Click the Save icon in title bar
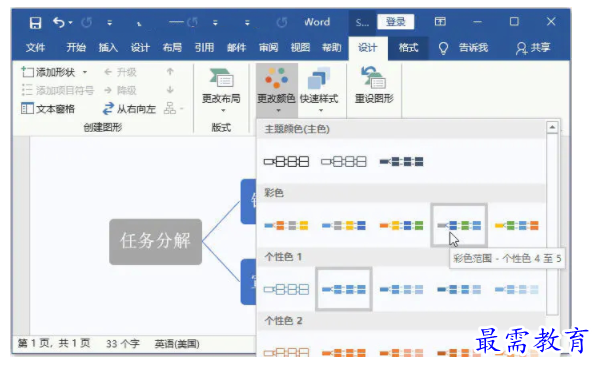Image resolution: width=597 pixels, height=372 pixels. point(35,23)
